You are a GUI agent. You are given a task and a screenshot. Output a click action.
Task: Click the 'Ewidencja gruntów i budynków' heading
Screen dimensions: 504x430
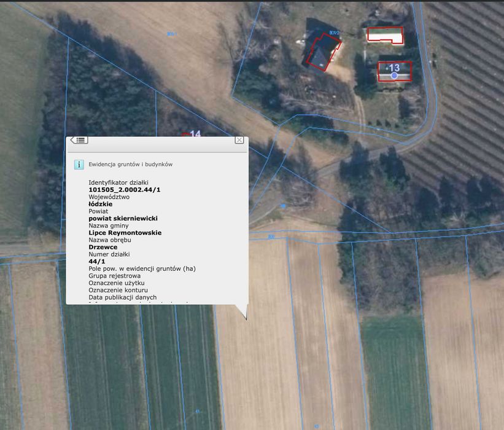tap(131, 165)
